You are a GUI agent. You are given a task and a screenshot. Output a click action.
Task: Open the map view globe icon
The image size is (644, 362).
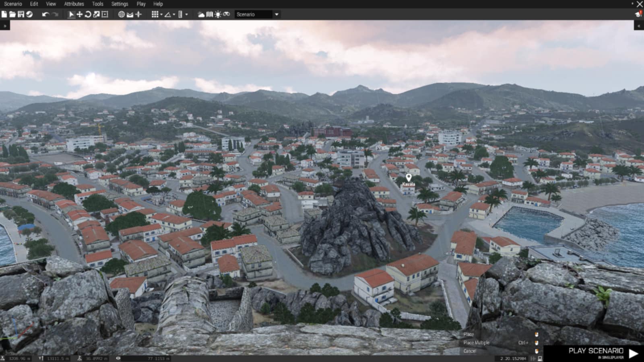pos(121,14)
